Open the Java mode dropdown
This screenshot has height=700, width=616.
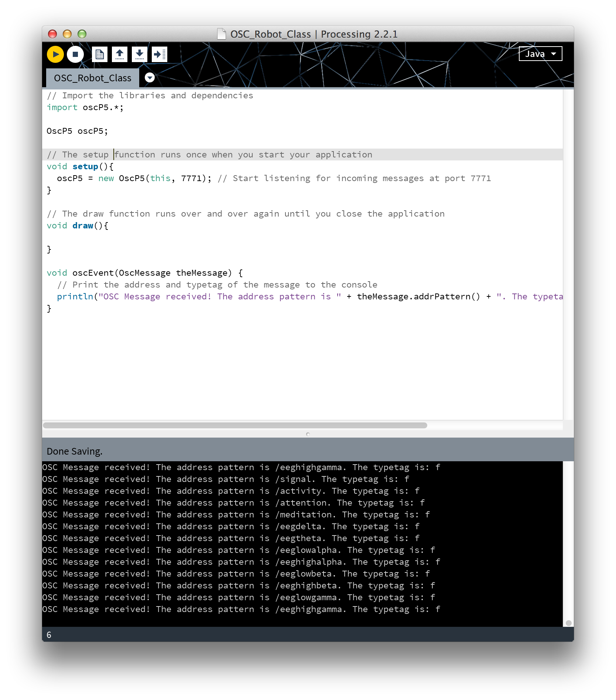[540, 54]
